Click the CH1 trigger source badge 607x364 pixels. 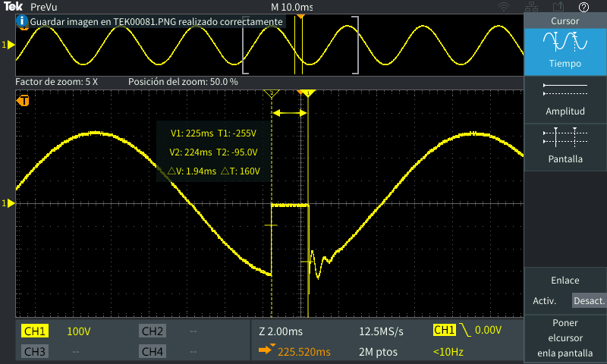pyautogui.click(x=444, y=330)
